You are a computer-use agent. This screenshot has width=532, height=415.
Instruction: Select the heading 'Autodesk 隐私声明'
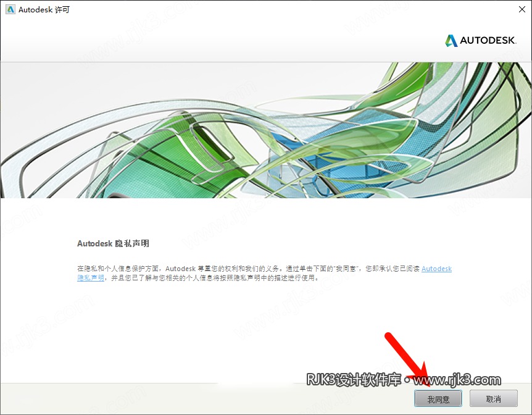[113, 243]
